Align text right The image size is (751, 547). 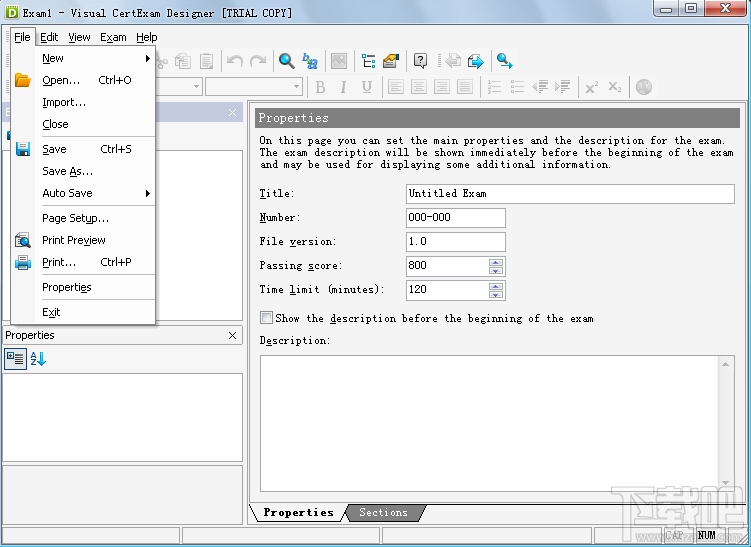pyautogui.click(x=442, y=87)
